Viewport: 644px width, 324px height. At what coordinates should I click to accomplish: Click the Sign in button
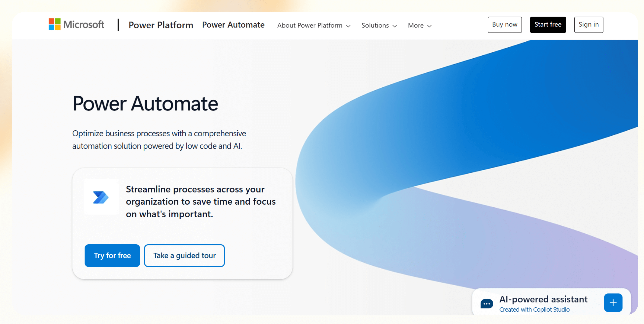click(x=588, y=24)
